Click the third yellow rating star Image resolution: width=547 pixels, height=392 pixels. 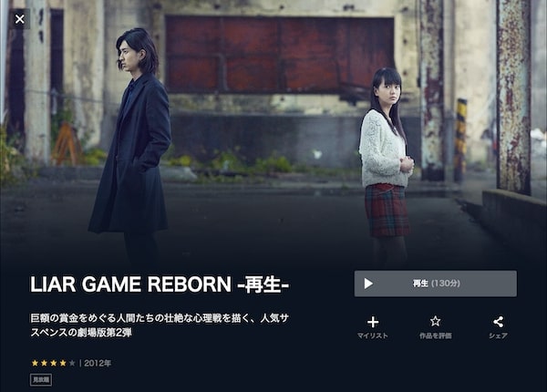click(x=54, y=363)
